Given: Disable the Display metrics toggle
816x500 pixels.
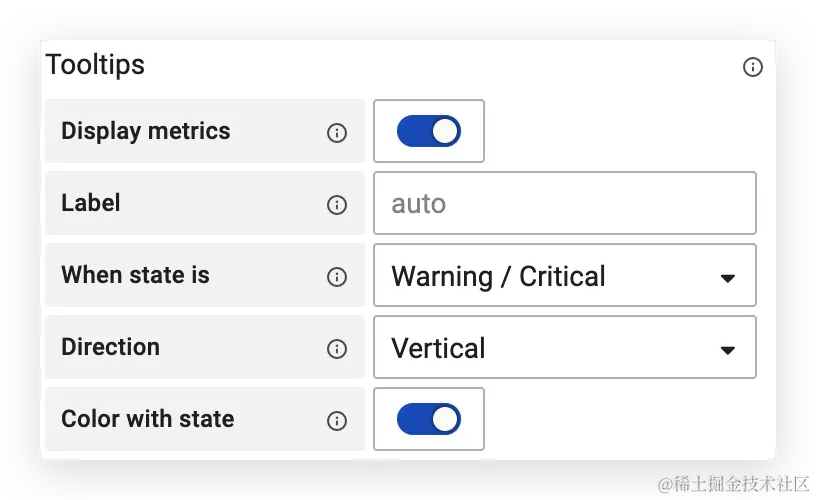Looking at the screenshot, I should click(429, 131).
